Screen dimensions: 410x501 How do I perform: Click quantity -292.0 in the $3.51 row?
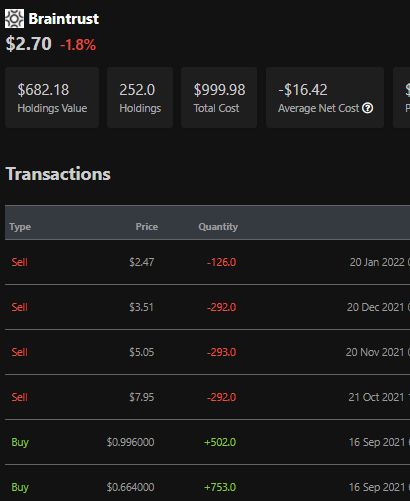(x=221, y=307)
